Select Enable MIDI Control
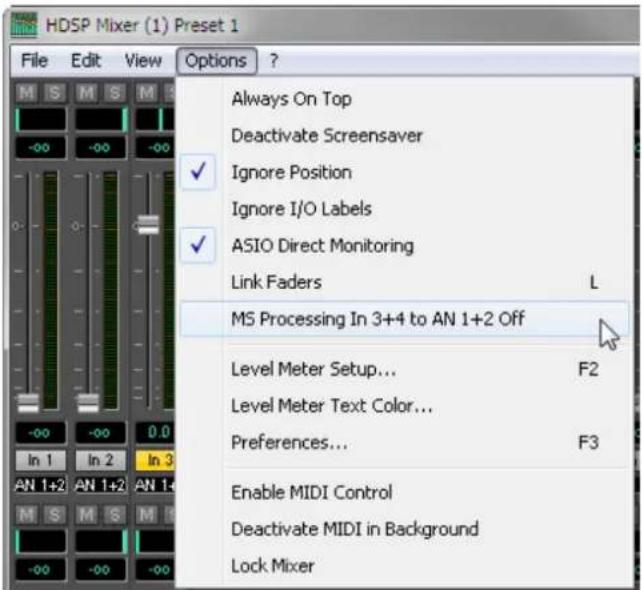Screen dimensions: 642x590 403,492
